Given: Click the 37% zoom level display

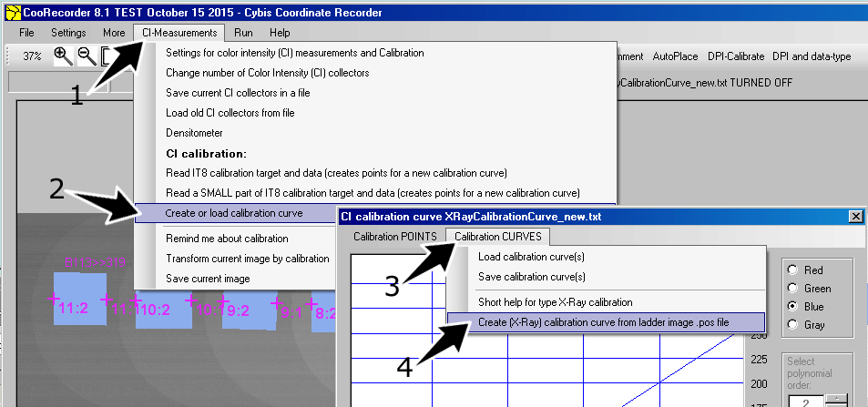Looking at the screenshot, I should tap(32, 56).
